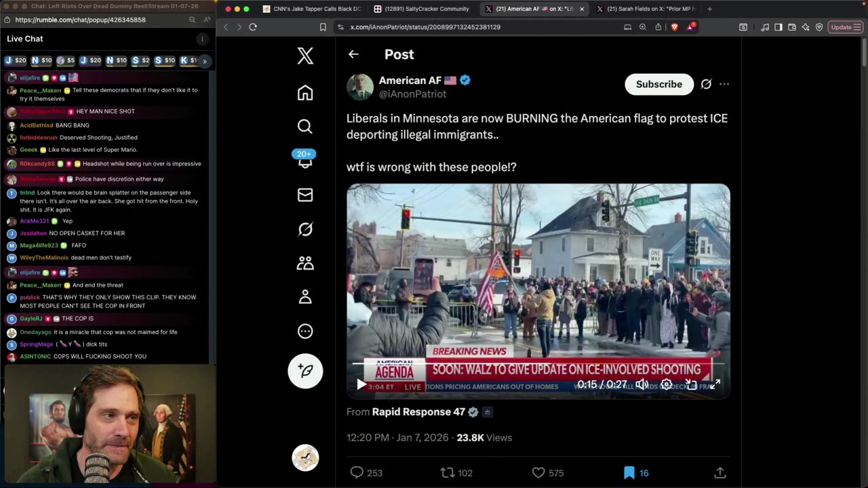Open the 12:20 PM · Jan 7, 2026 timestamp
The height and width of the screenshot is (488, 868).
[399, 438]
